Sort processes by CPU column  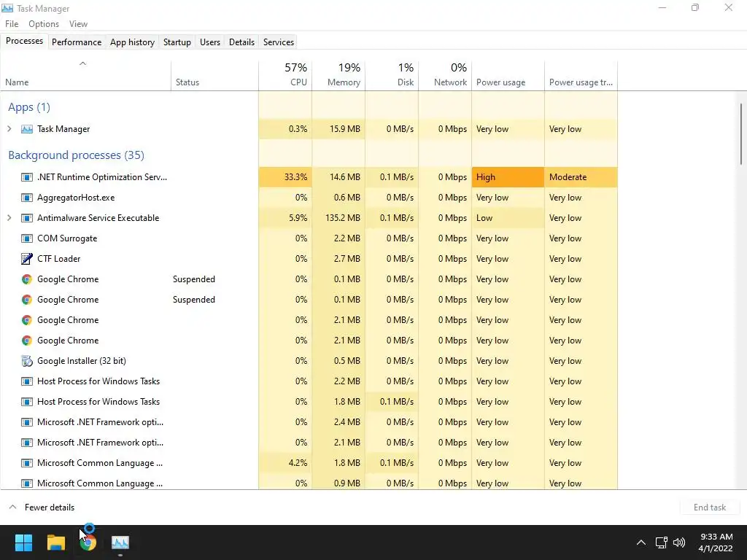tap(285, 75)
